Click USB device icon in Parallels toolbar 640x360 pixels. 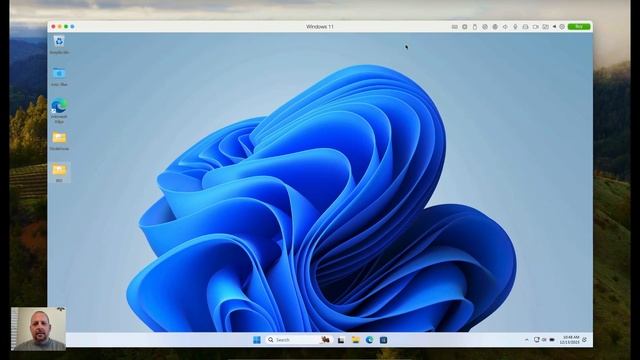coord(475,27)
